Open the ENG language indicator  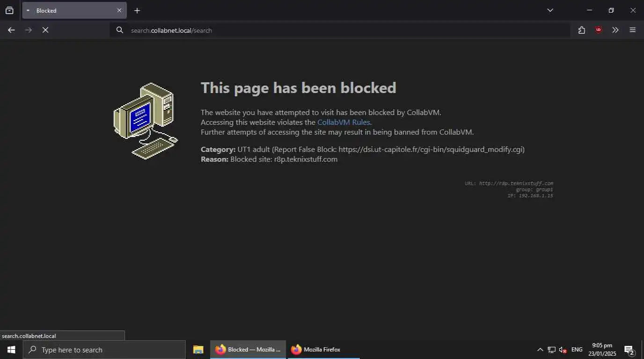click(x=577, y=350)
